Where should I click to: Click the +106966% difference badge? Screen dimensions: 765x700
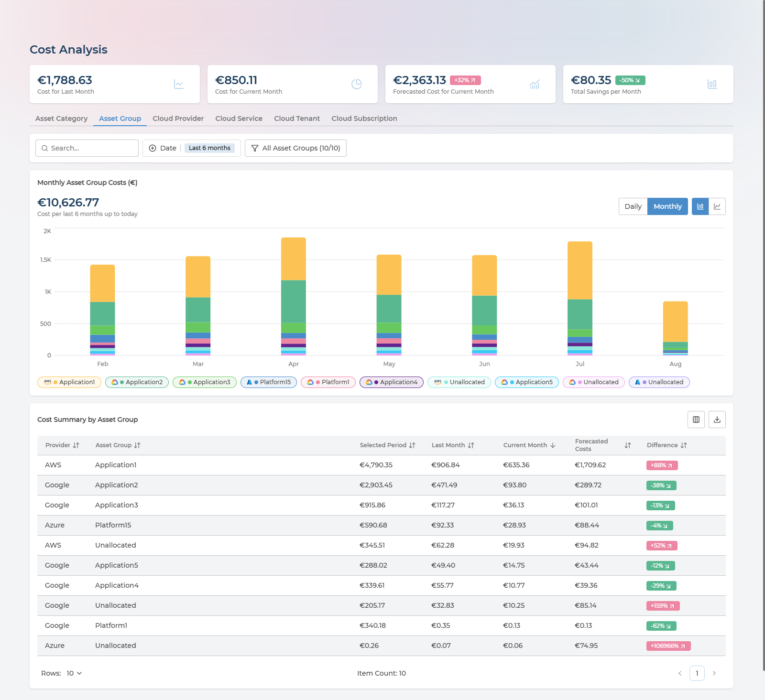click(668, 646)
